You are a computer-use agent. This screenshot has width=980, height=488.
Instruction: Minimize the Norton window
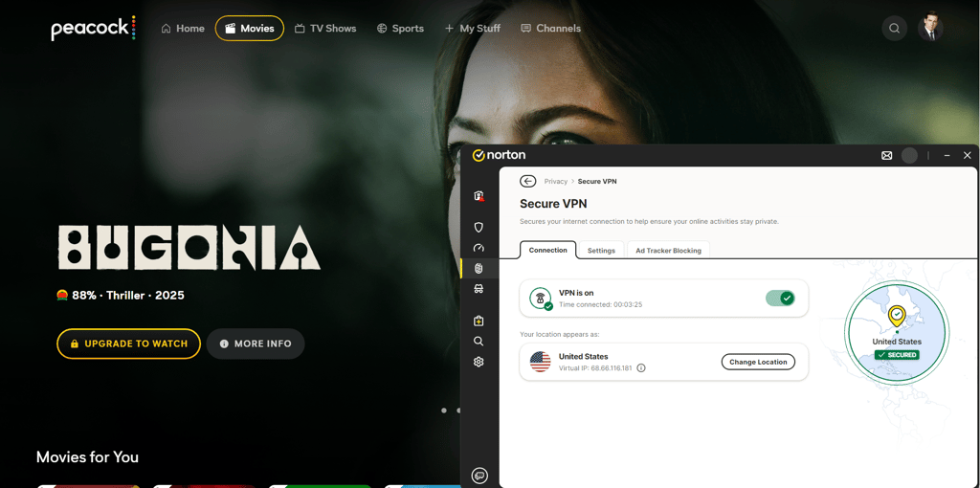coord(947,156)
